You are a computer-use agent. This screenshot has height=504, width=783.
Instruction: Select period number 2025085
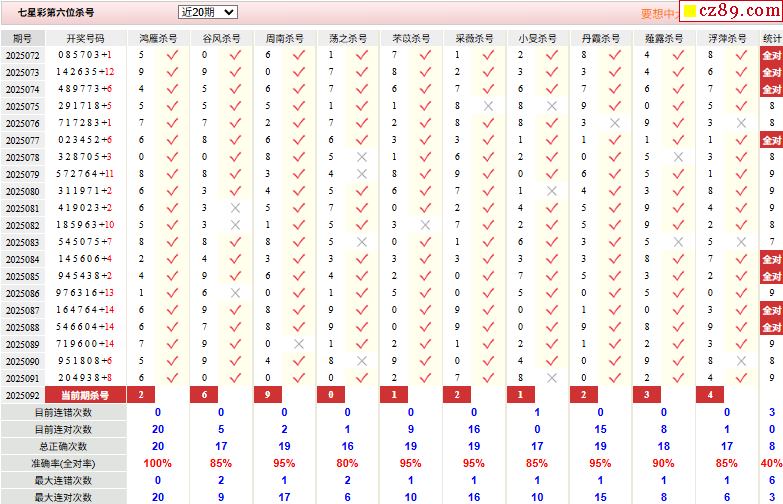[x=22, y=276]
